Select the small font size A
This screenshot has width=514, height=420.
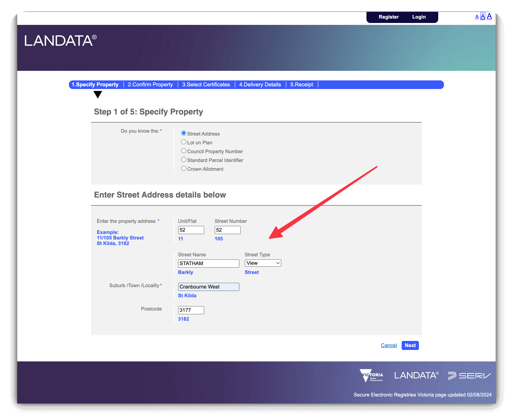(477, 17)
